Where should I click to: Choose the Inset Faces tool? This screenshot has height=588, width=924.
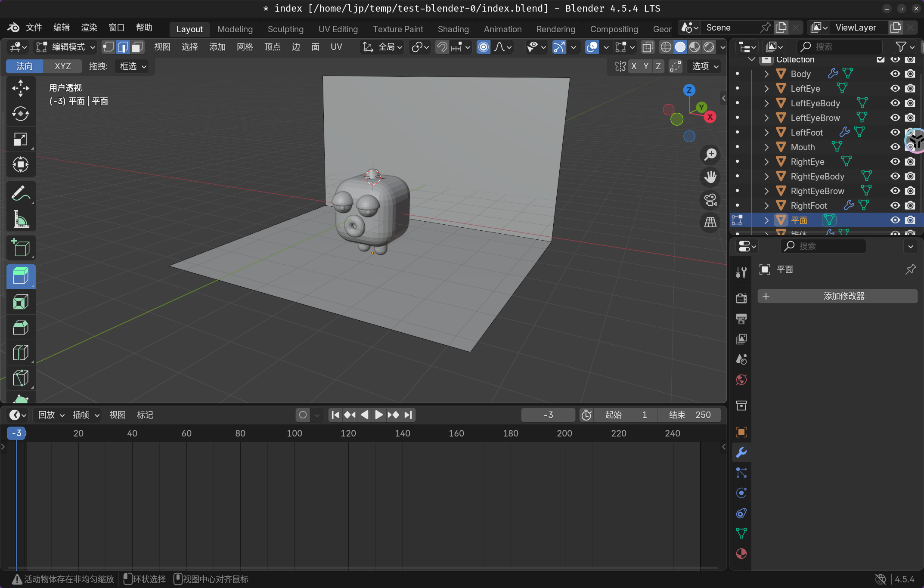coord(20,302)
